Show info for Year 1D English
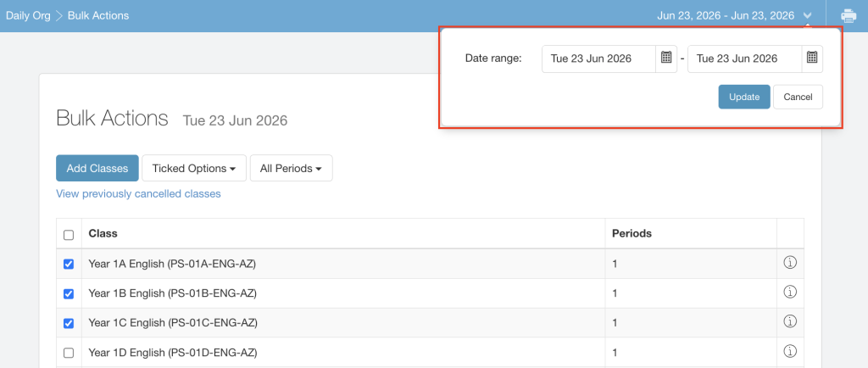The width and height of the screenshot is (868, 368). tap(790, 351)
